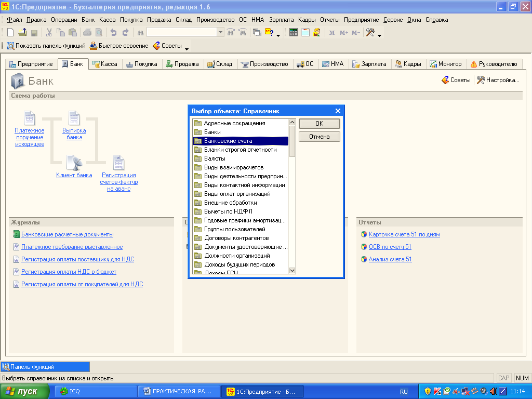The width and height of the screenshot is (532, 399).
Task: Click the Save diskette toolbar icon
Action: click(x=34, y=33)
